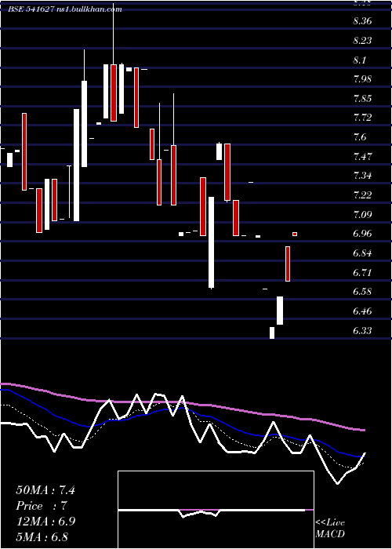392x549 pixels.
Task: Click the 8.23 price axis label
Action: click(x=362, y=41)
